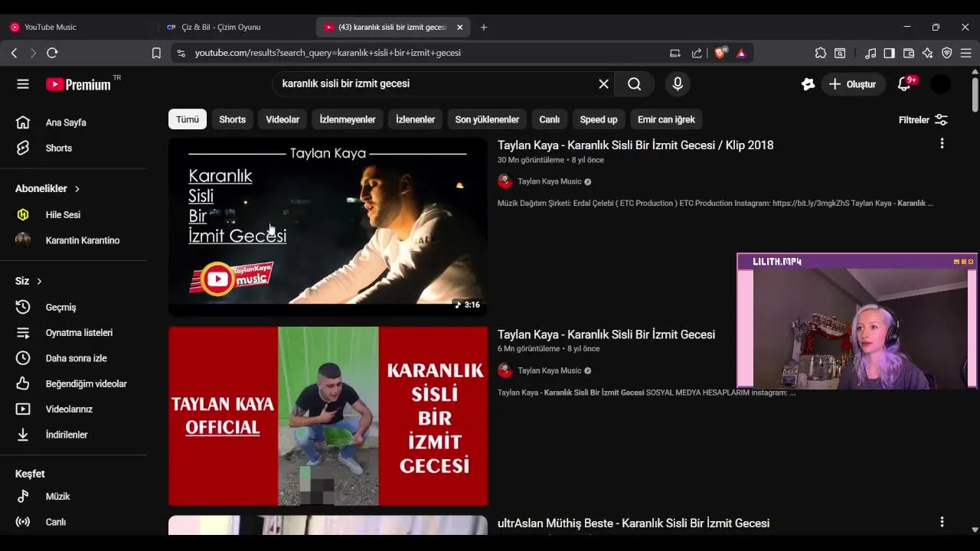The image size is (980, 551).
Task: Open a new browser tab
Action: [484, 27]
